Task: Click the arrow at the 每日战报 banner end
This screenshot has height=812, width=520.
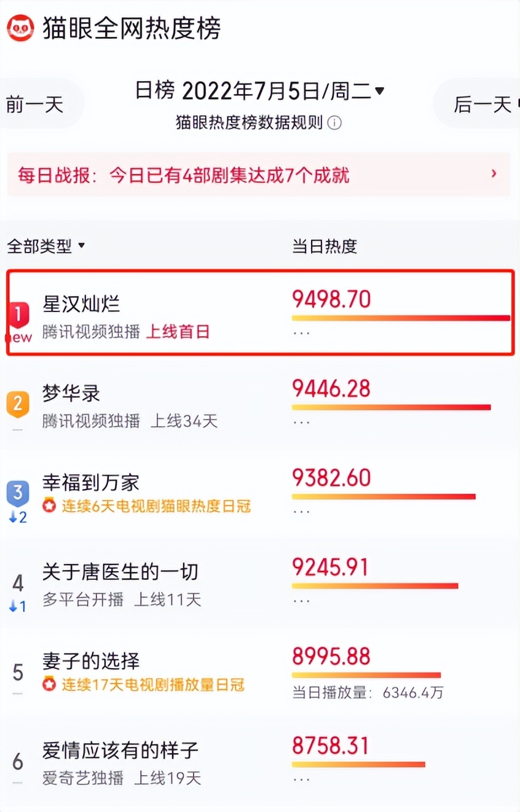Action: 494,174
